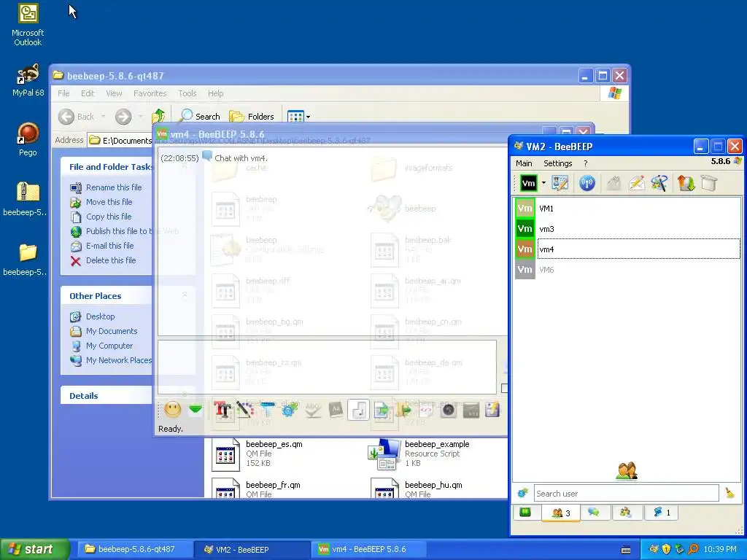Open Microsoft Outlook desktop icon
This screenshot has height=560, width=747.
click(x=28, y=25)
